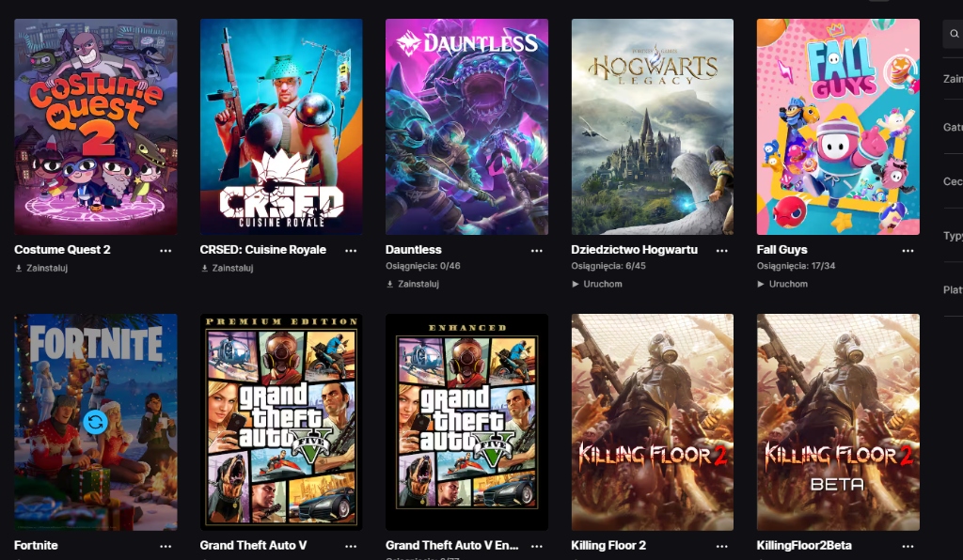Open Fall Guys more options menu
This screenshot has height=560, width=963.
908,251
